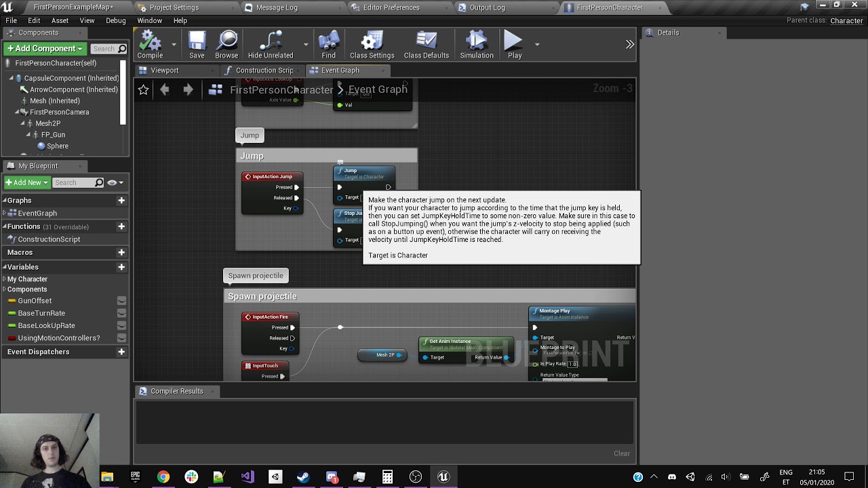Screen dimensions: 868x488
Task: Save the blueprint asset
Action: point(197,45)
